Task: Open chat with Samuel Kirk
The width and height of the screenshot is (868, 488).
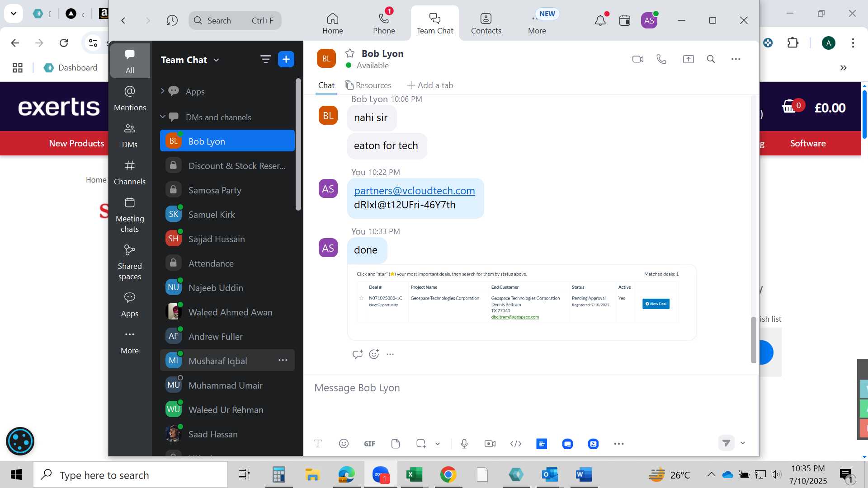Action: (x=227, y=215)
